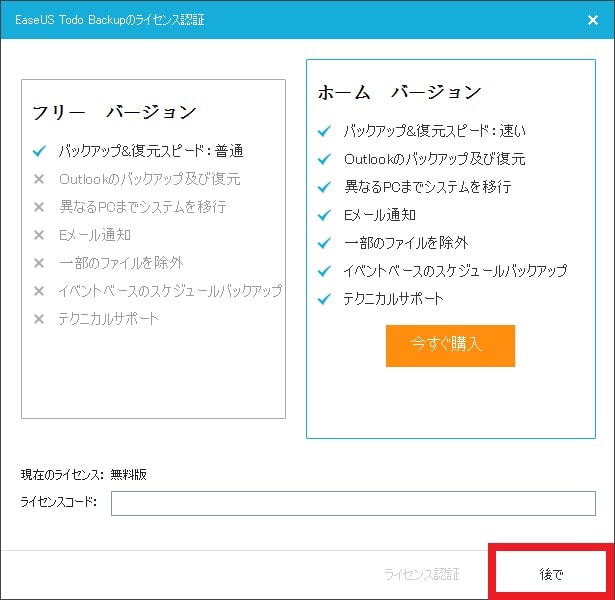
Task: Click the grayed ライセンス認証 button
Action: click(422, 574)
